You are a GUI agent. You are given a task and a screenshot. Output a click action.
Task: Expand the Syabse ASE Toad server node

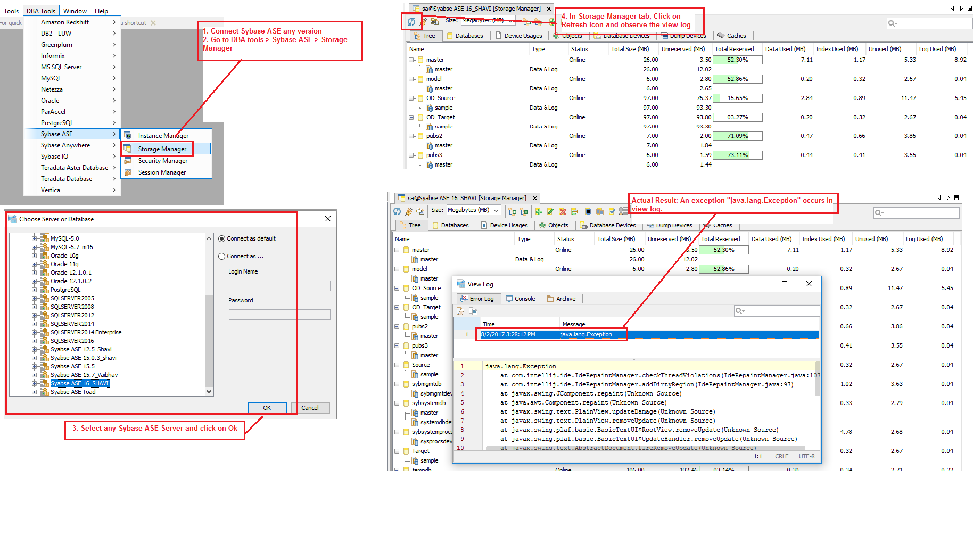coord(34,392)
